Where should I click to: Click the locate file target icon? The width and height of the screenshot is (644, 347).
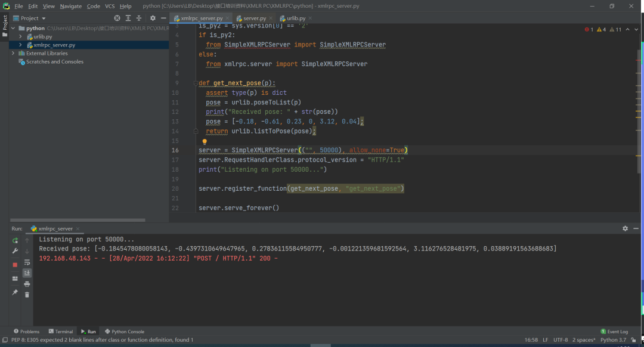[x=117, y=18]
